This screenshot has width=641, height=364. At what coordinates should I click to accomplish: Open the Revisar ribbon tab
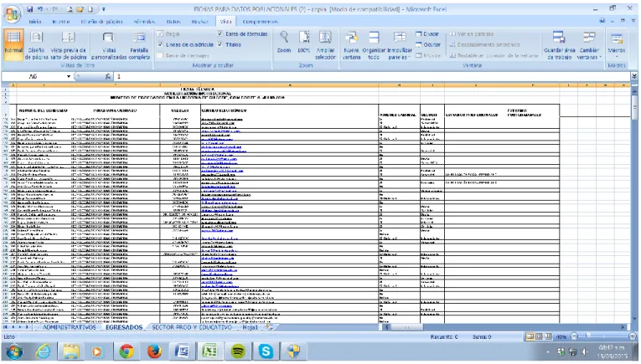(200, 22)
